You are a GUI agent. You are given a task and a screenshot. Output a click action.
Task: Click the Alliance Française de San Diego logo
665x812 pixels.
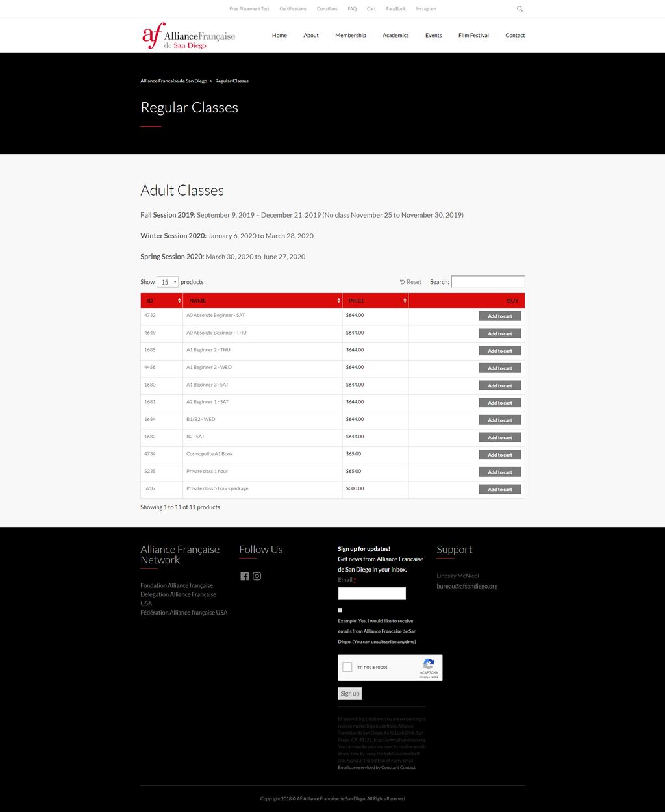click(x=188, y=36)
